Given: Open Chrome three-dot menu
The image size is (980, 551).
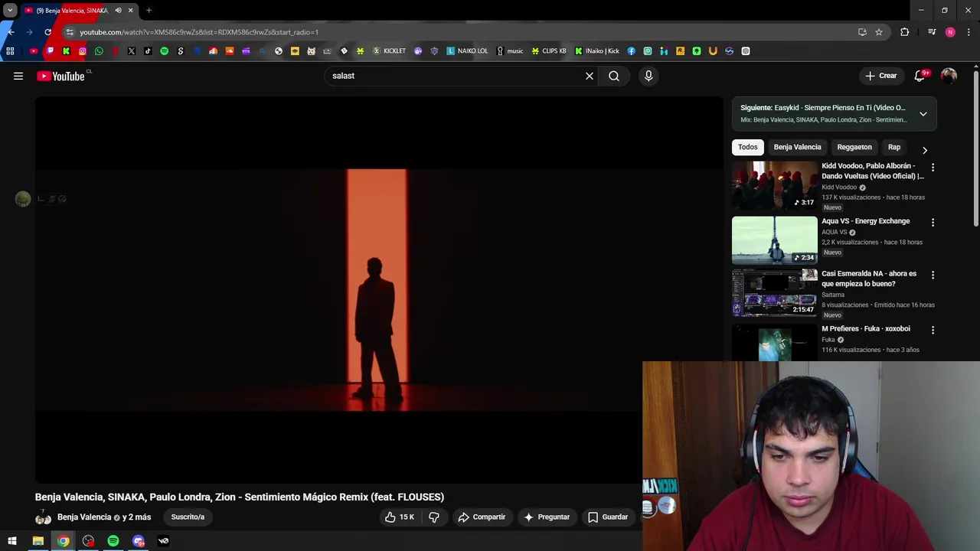Looking at the screenshot, I should coord(969,32).
